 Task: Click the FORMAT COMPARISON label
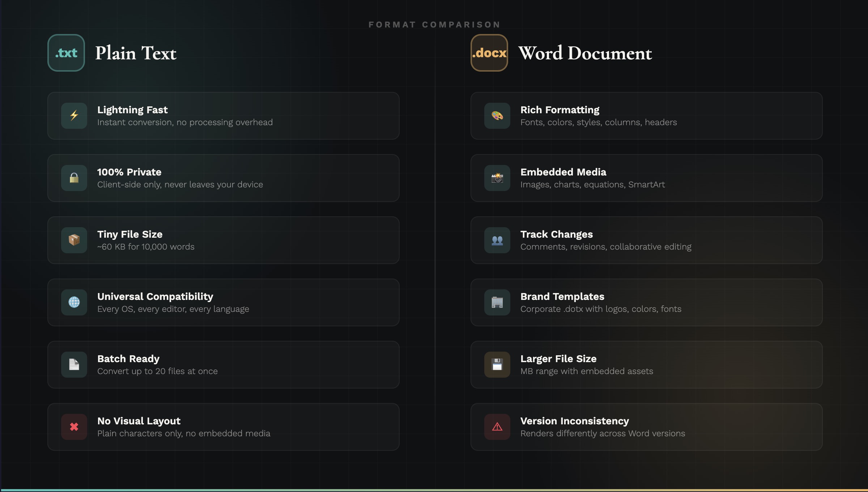point(434,25)
